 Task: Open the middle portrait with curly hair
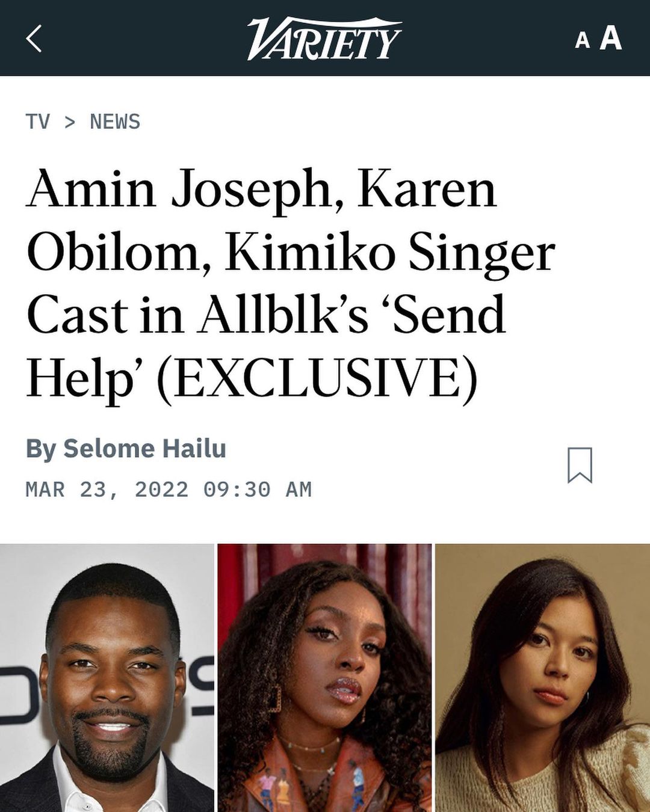tap(324, 678)
